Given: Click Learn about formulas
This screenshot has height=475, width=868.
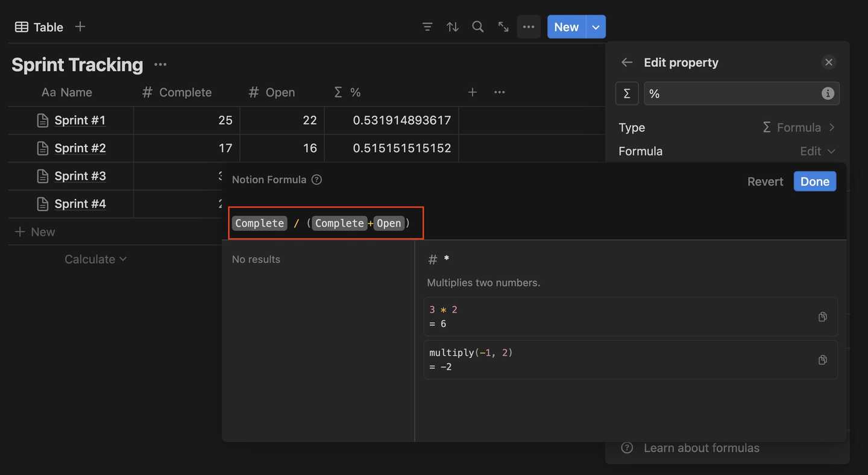Looking at the screenshot, I should pyautogui.click(x=701, y=447).
